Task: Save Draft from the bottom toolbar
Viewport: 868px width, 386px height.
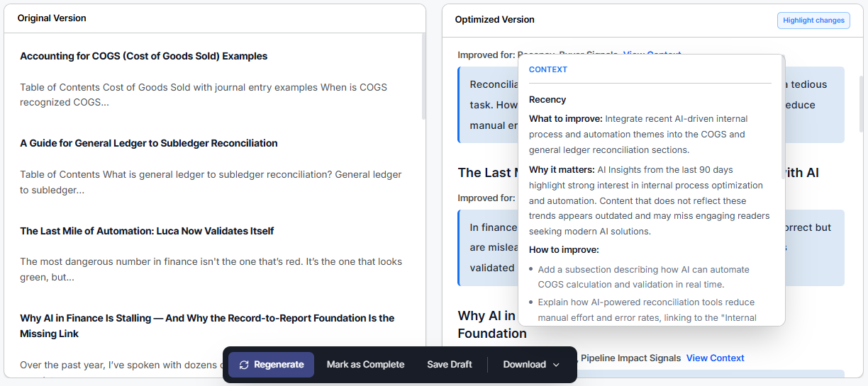Action: click(x=450, y=365)
